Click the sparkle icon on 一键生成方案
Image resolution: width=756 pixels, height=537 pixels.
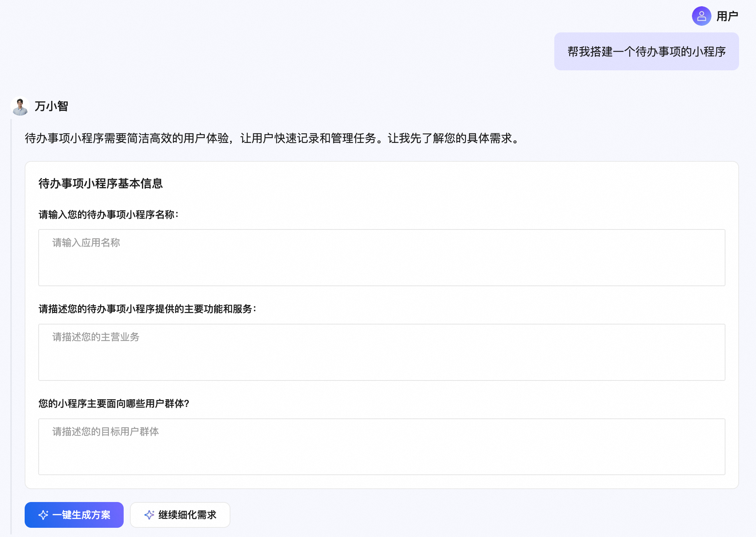tap(43, 515)
